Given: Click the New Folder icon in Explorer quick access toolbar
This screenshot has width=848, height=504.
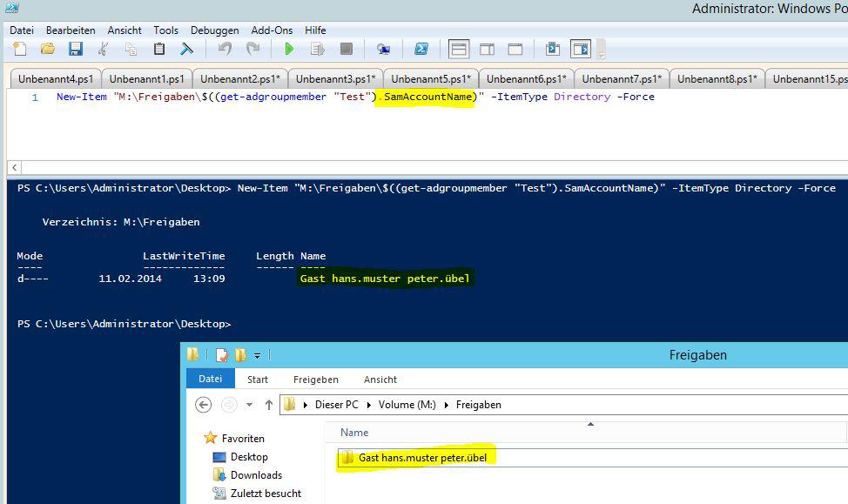Looking at the screenshot, I should [240, 355].
